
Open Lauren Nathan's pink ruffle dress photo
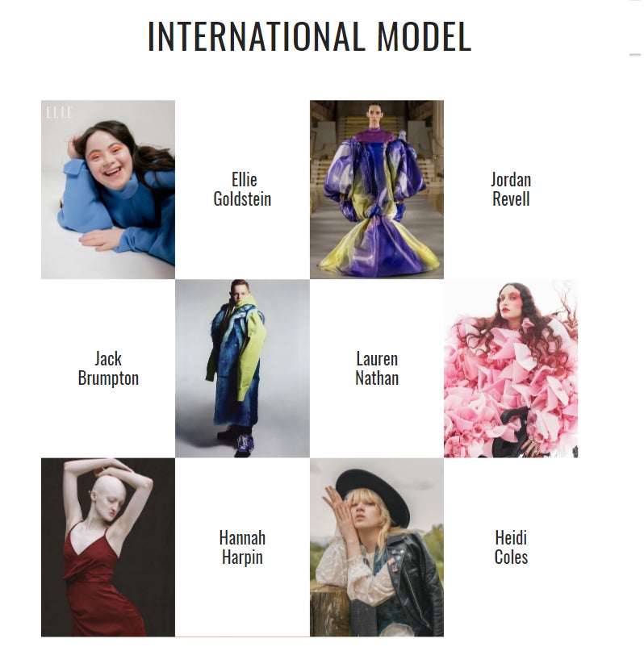tap(511, 369)
